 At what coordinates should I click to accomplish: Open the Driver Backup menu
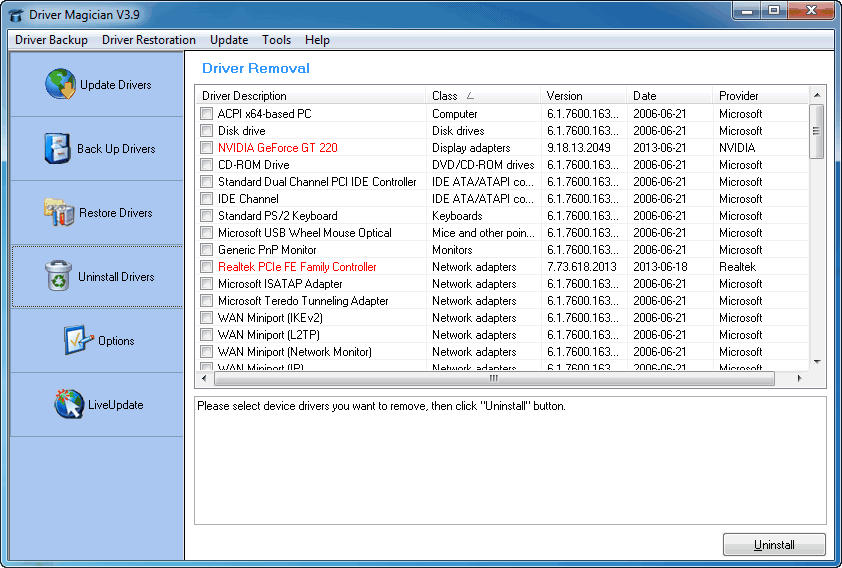[x=51, y=40]
